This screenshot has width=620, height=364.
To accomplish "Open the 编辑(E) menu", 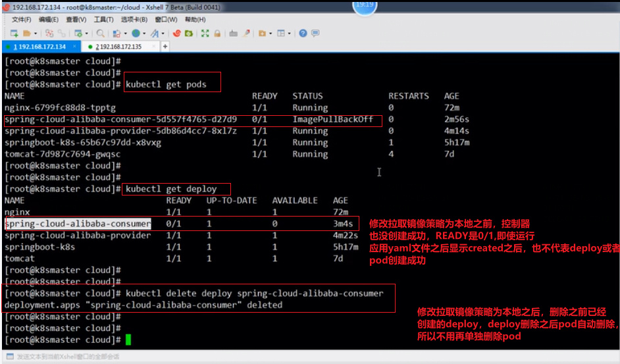I will click(48, 19).
